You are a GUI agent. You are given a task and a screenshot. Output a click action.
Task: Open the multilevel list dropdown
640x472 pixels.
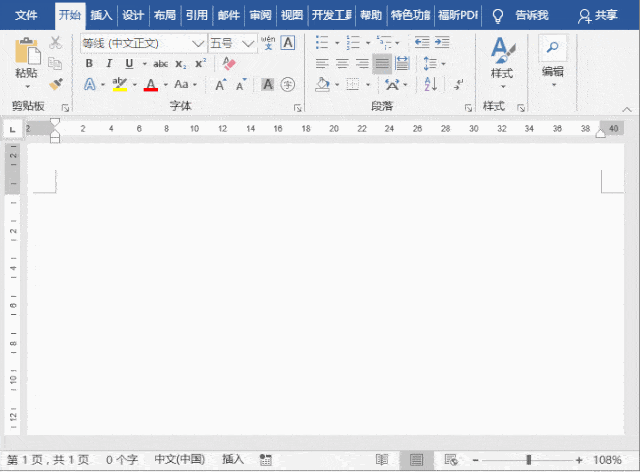coord(398,43)
